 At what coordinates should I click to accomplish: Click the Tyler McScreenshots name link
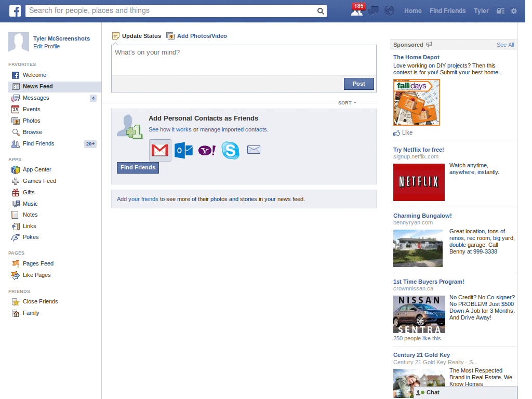click(61, 38)
